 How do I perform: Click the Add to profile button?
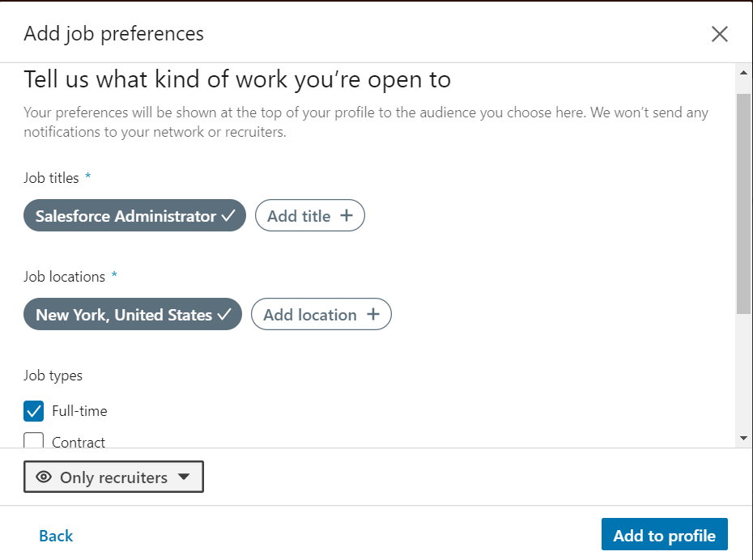pyautogui.click(x=664, y=536)
